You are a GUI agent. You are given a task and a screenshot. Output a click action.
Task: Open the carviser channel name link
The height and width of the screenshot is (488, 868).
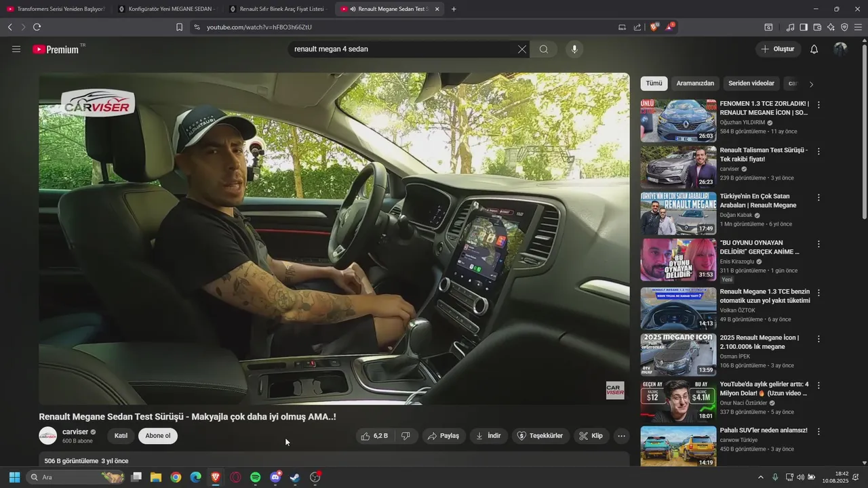point(75,432)
